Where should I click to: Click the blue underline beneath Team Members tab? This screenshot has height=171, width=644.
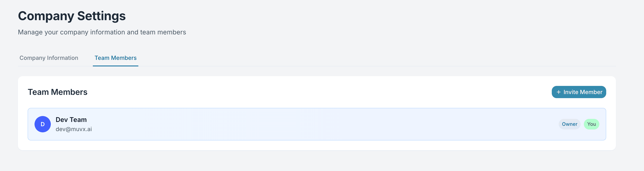click(116, 66)
